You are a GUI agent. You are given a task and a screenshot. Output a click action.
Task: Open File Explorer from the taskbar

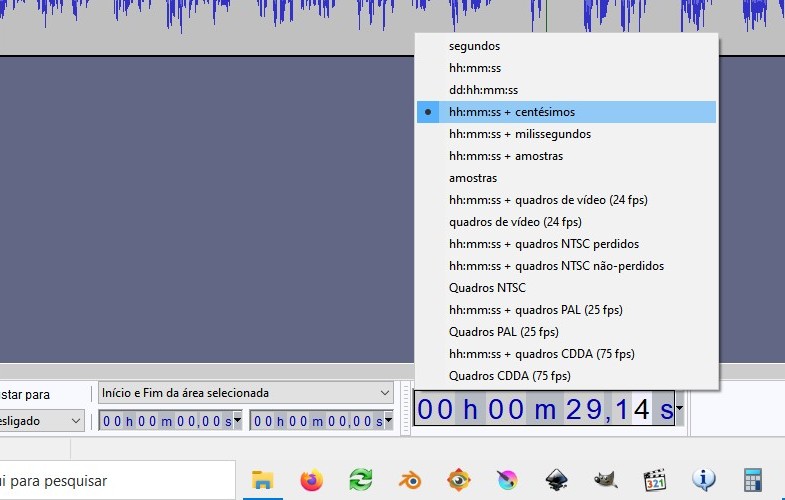click(x=263, y=481)
